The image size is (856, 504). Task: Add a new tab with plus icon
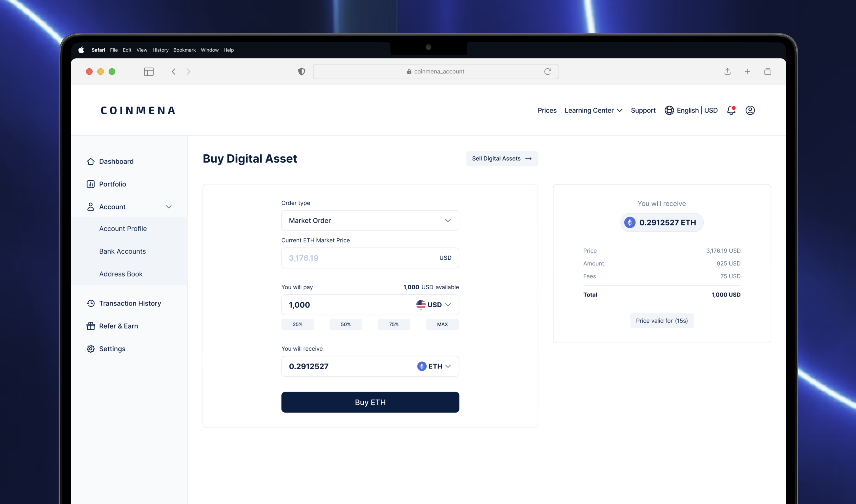747,72
